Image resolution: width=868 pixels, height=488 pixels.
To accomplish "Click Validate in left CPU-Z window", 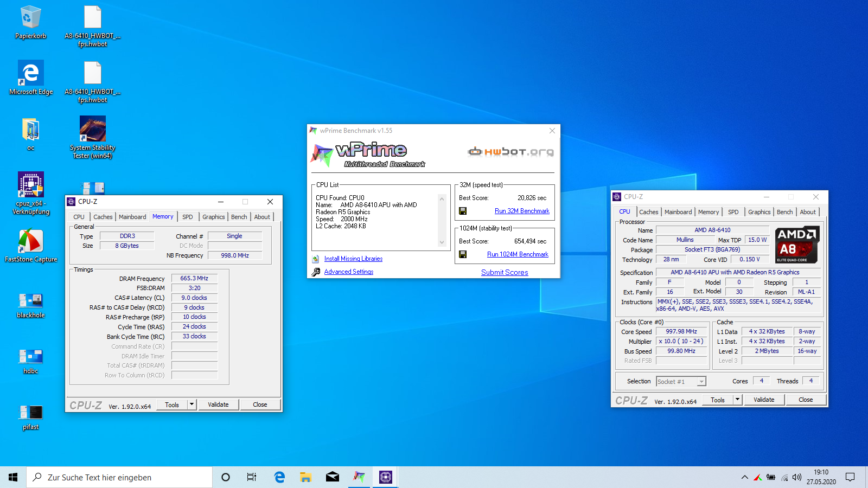I will pos(218,404).
